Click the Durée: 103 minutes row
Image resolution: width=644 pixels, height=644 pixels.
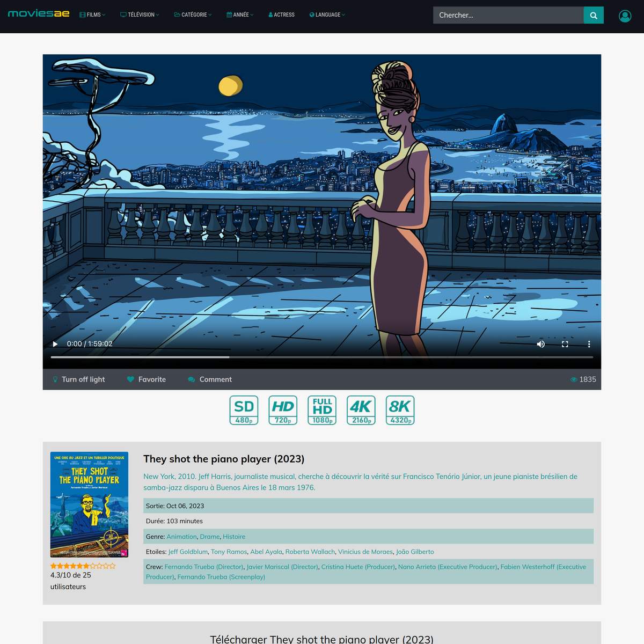pyautogui.click(x=368, y=521)
